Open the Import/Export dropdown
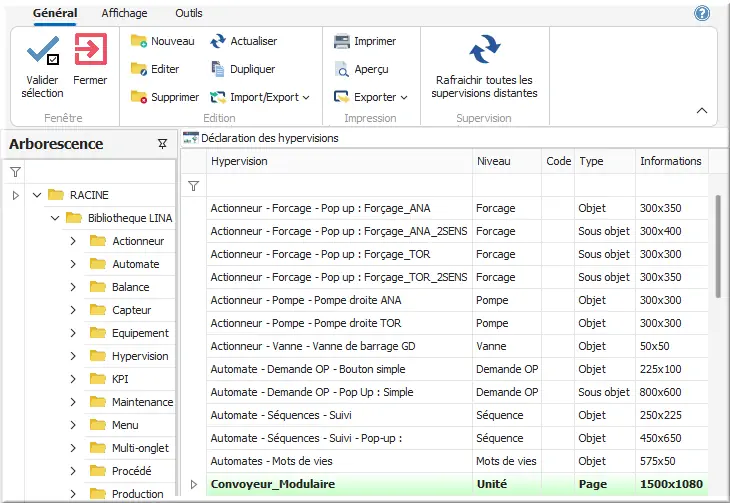This screenshot has height=503, width=730. coord(306,97)
